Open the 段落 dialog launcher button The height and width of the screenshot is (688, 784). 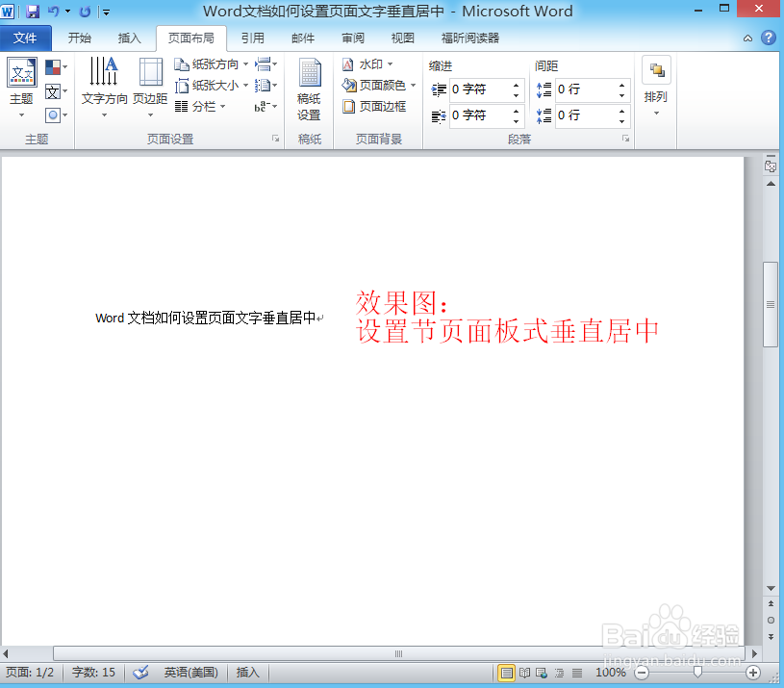pyautogui.click(x=625, y=139)
